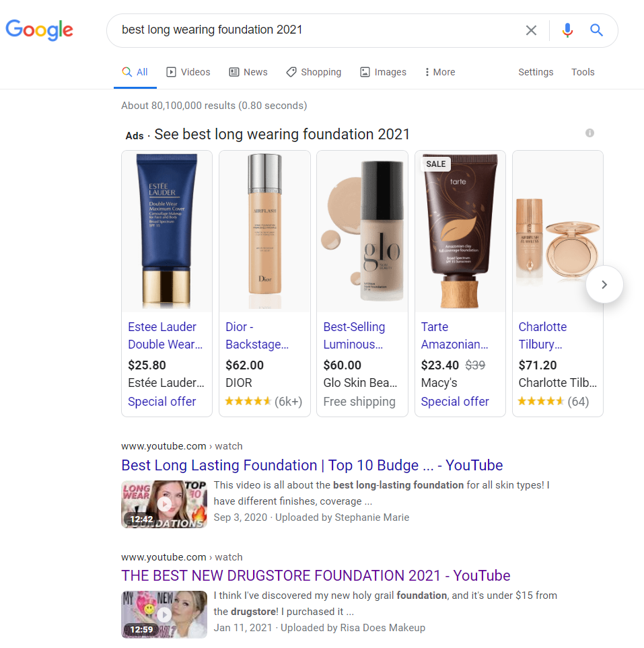Switch to the Images tab

click(383, 72)
